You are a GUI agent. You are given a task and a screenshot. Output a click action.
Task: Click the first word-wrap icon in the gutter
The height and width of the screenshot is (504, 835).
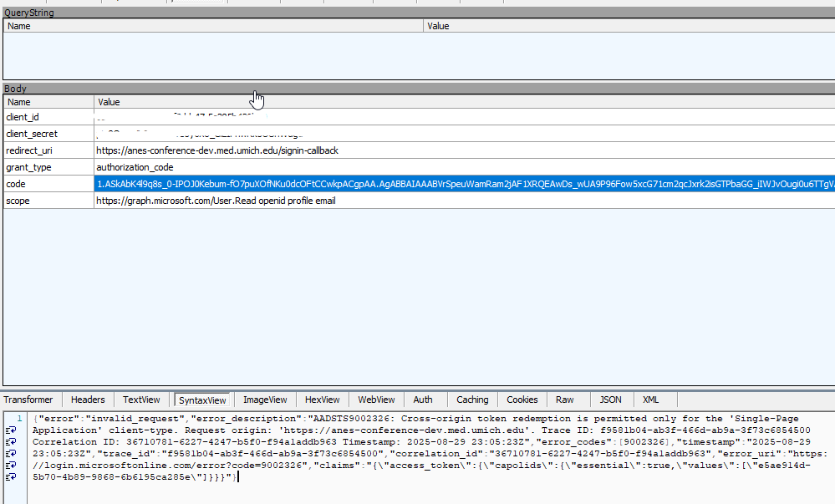click(x=11, y=430)
